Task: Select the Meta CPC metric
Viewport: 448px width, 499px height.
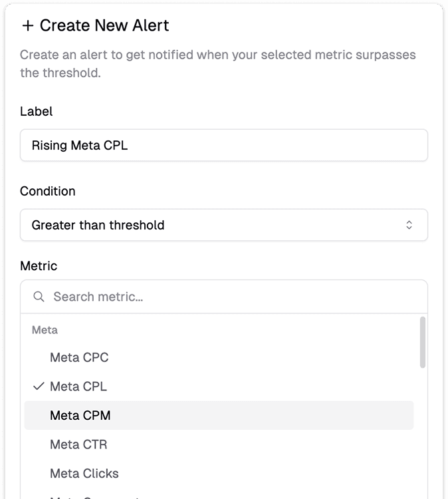Action: 79,357
